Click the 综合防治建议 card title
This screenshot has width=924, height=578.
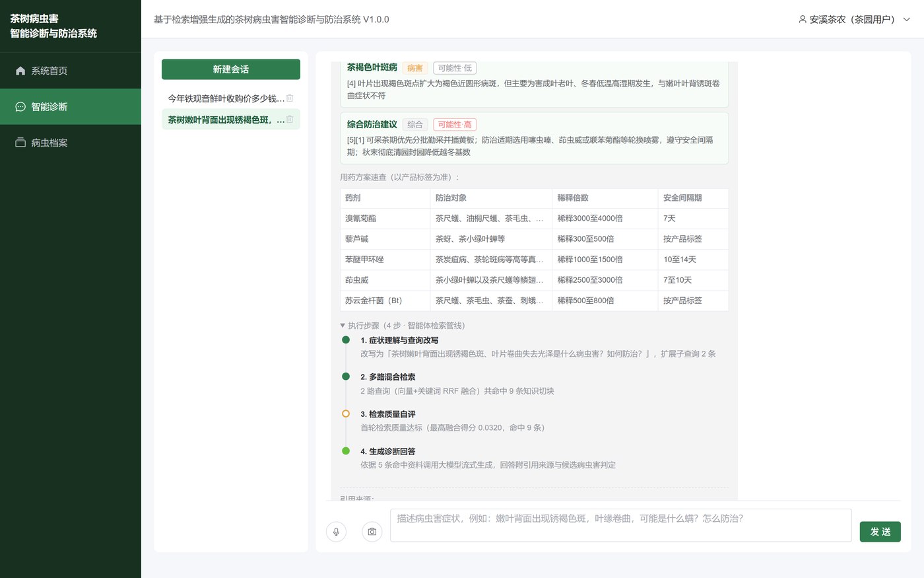click(372, 124)
